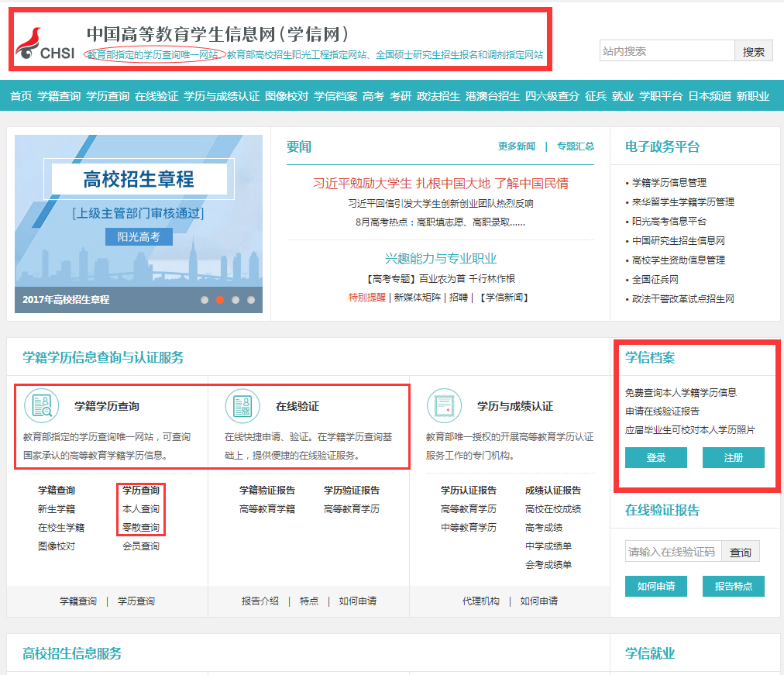Image resolution: width=784 pixels, height=675 pixels.
Task: Click the 查询 button beside verification code
Action: pos(741,551)
